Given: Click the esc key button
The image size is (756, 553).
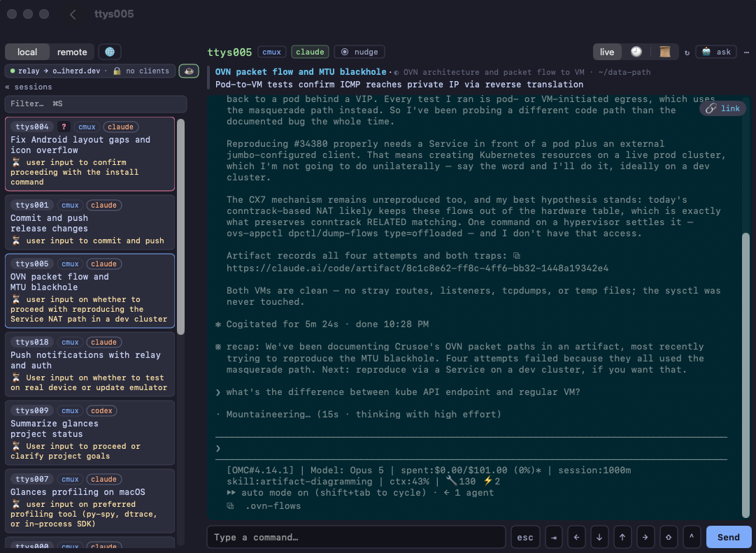Looking at the screenshot, I should click(x=525, y=538).
